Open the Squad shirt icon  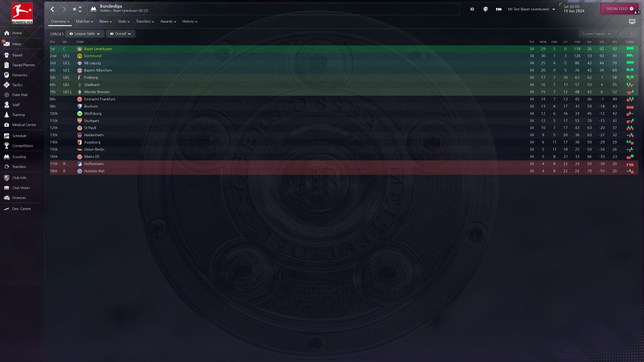click(7, 55)
